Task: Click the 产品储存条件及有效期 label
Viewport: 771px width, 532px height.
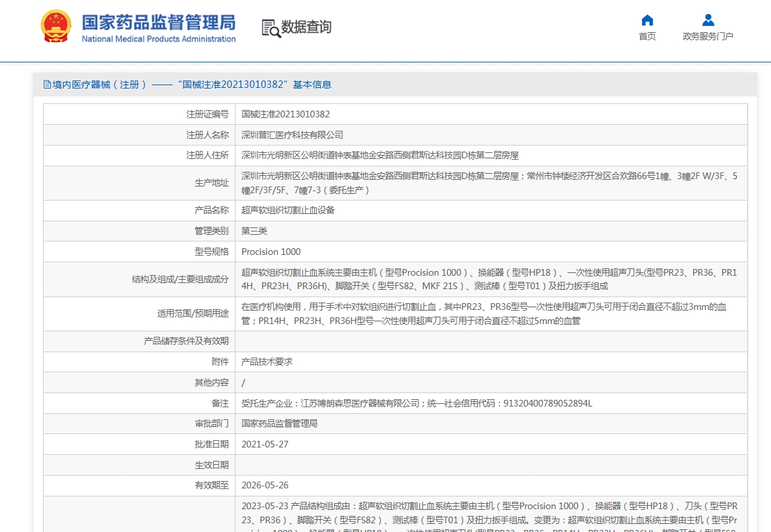Action: click(x=187, y=341)
